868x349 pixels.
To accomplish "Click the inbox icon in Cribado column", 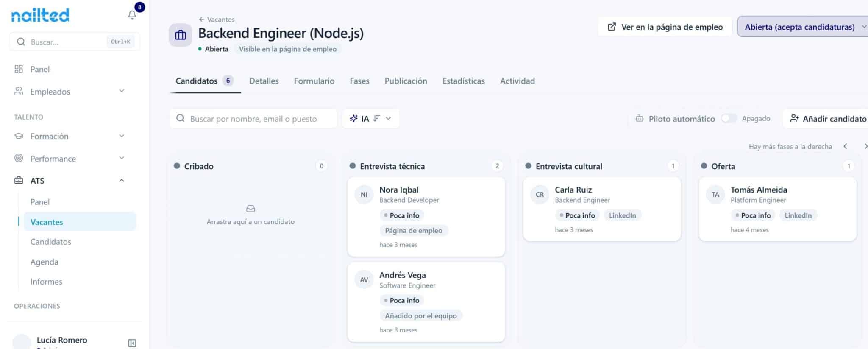I will [250, 209].
